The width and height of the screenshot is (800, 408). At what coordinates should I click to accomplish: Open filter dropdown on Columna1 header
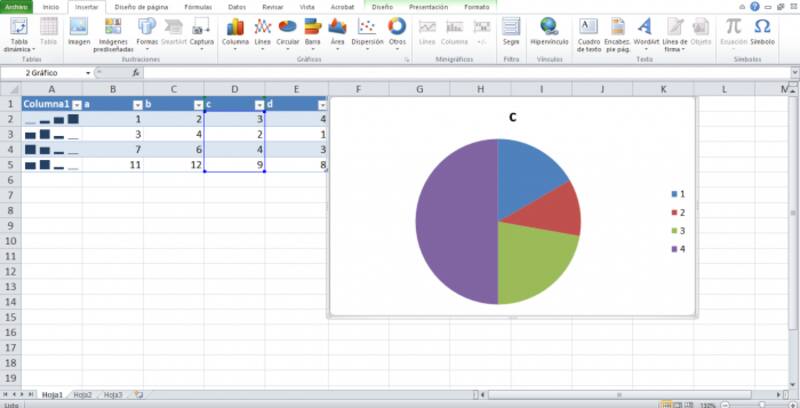click(76, 104)
